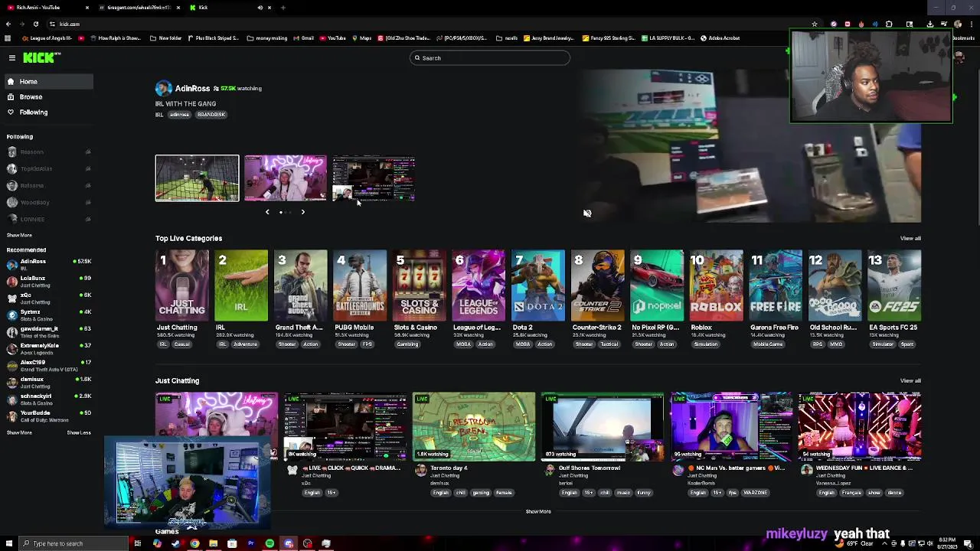980x551 pixels.
Task: Open the Windows Start menu
Action: 9,543
